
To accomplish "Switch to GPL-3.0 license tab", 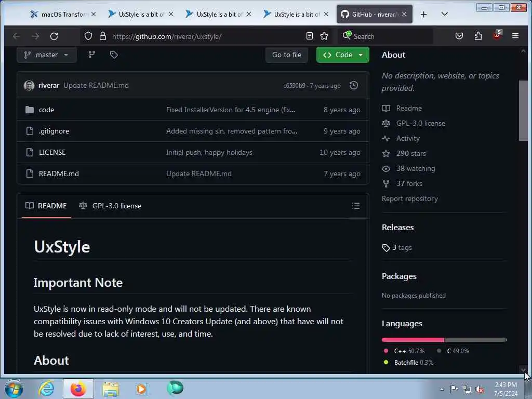I will (x=110, y=206).
